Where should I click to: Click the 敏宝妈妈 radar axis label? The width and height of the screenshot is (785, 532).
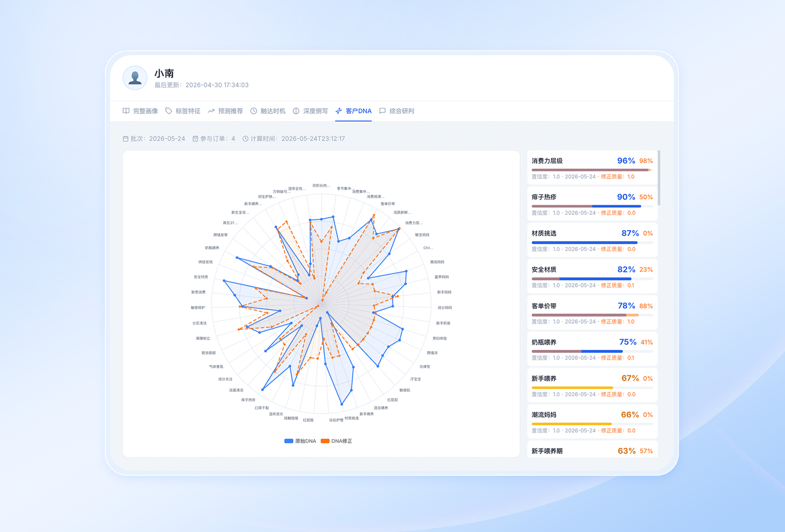(422, 235)
